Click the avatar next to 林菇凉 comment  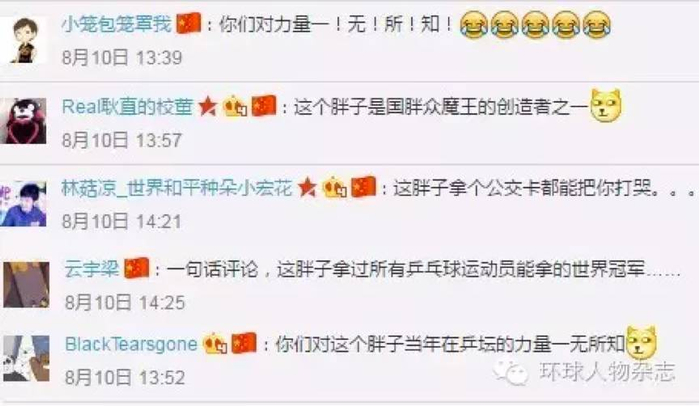pos(23,204)
